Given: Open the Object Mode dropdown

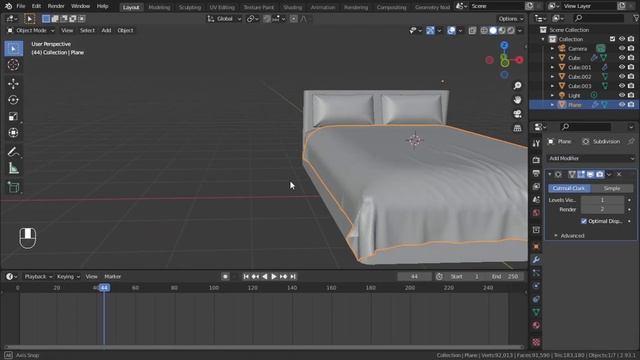Looking at the screenshot, I should click(31, 31).
